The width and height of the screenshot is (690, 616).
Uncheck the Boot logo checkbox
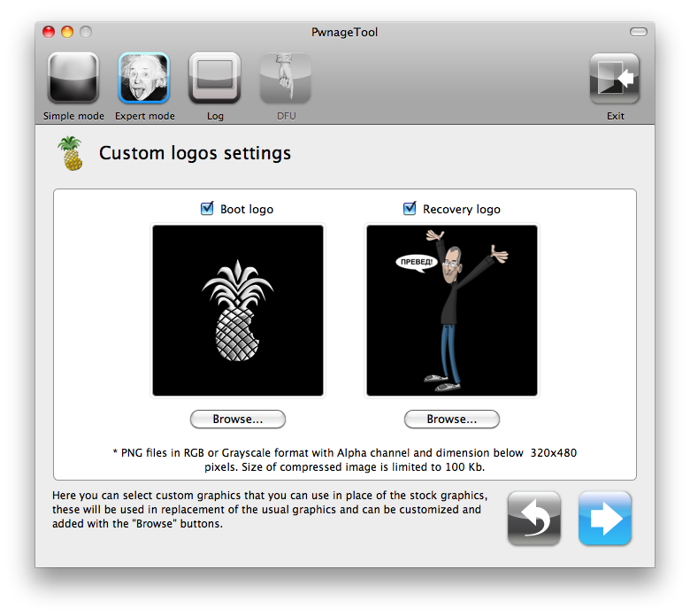pos(208,209)
